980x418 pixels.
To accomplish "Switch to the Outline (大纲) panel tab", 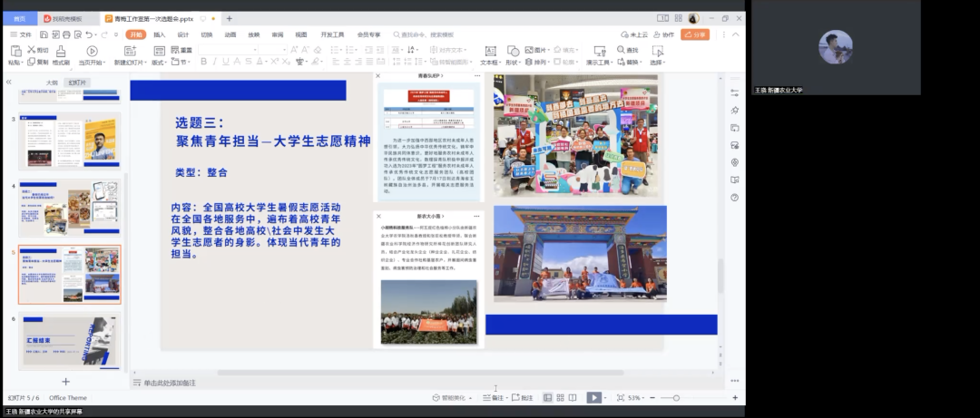I will coord(52,83).
